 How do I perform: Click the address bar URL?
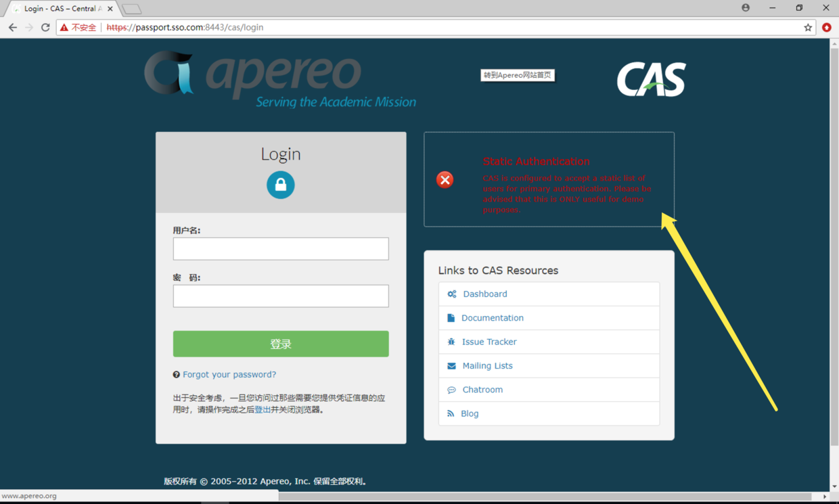(185, 28)
